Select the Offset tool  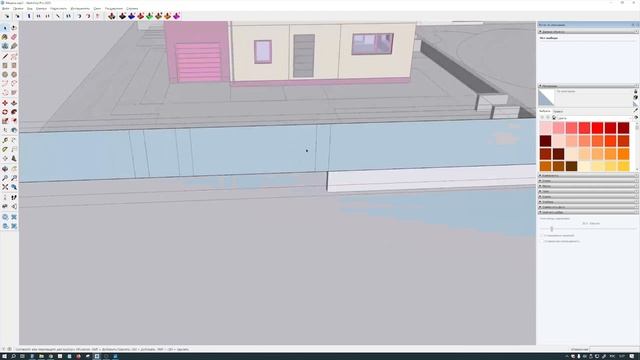[x=14, y=121]
